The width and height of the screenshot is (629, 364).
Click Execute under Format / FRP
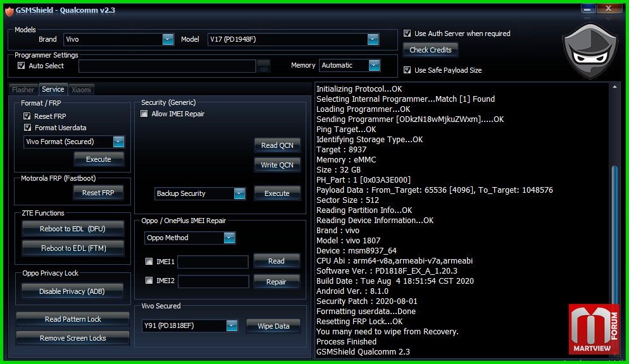tap(99, 159)
